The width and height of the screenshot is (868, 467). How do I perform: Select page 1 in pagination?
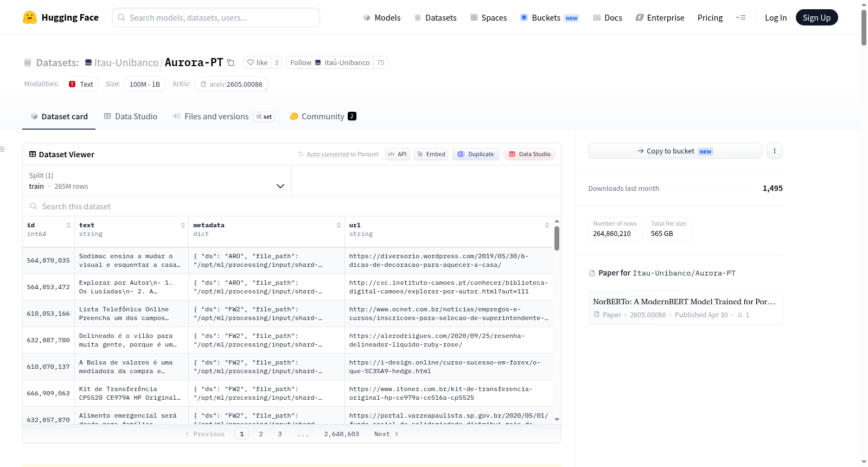[x=242, y=434]
